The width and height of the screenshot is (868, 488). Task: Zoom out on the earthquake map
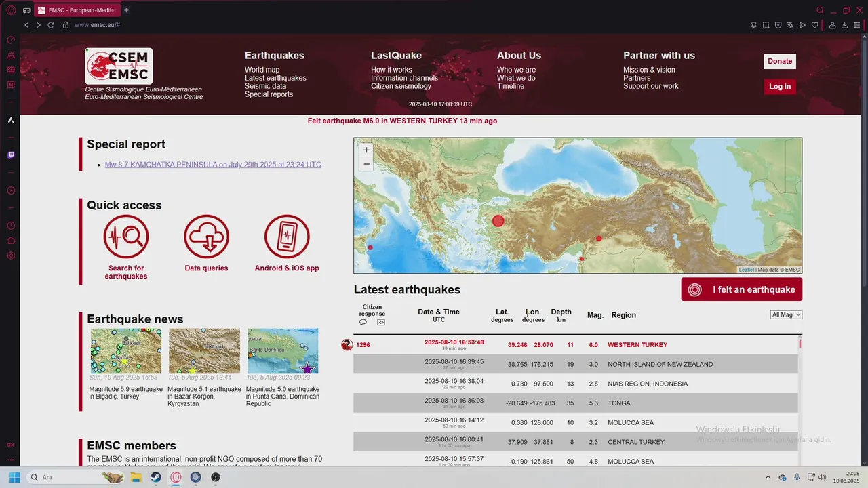point(366,164)
